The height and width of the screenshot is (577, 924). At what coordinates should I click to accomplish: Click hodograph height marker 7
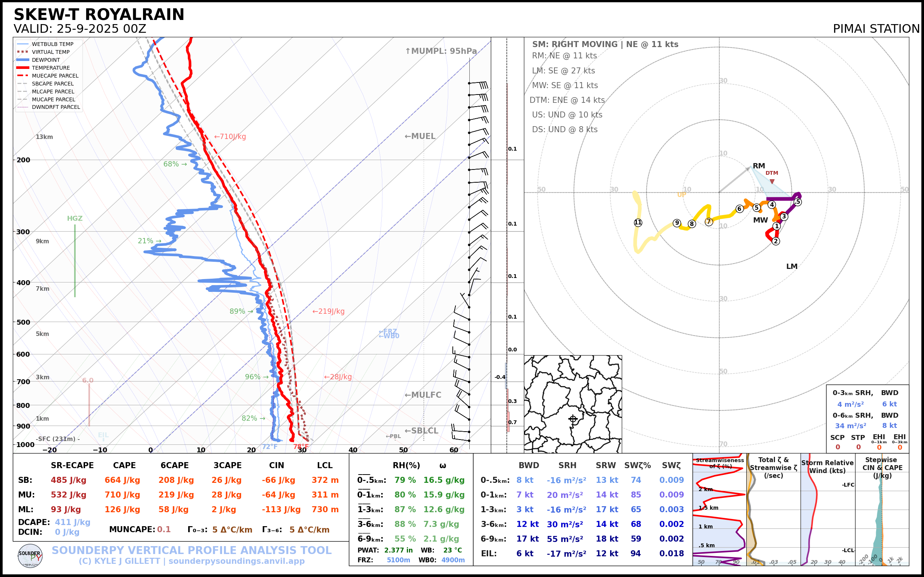coord(709,222)
